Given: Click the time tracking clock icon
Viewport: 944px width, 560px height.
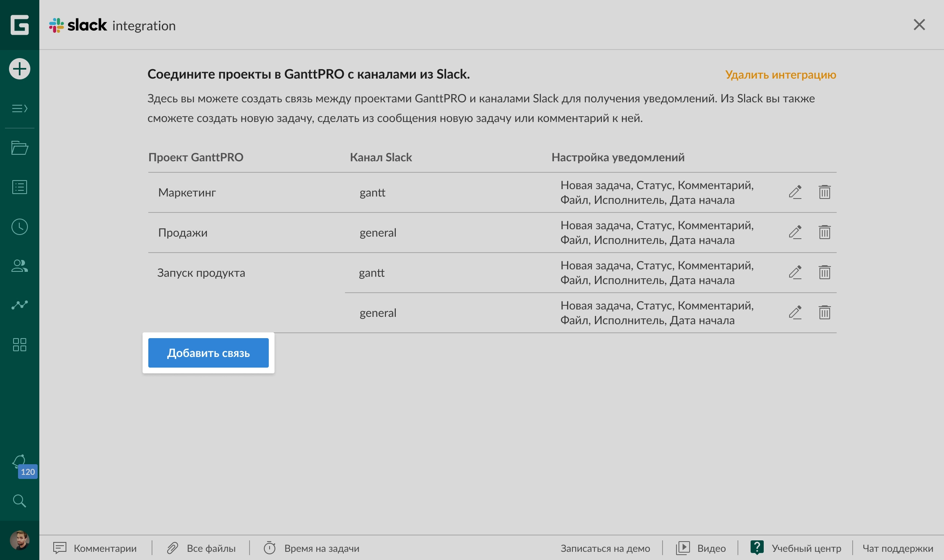Looking at the screenshot, I should pyautogui.click(x=19, y=226).
